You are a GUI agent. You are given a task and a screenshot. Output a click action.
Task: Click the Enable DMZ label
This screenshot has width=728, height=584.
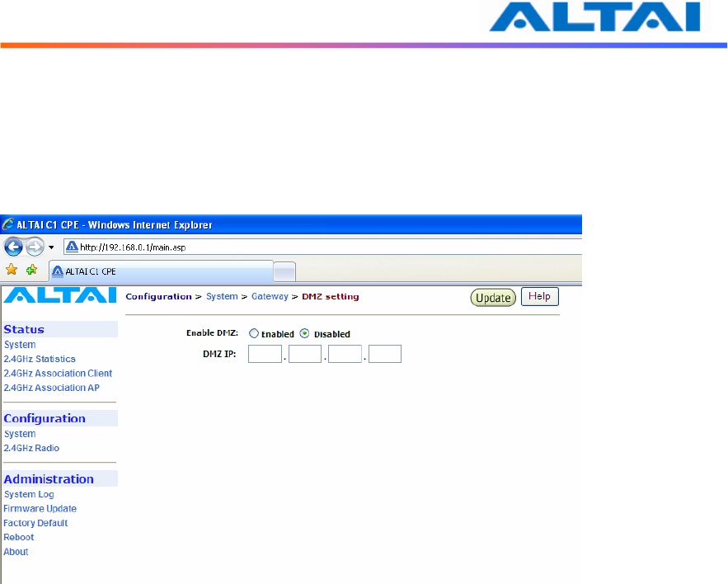click(x=212, y=333)
